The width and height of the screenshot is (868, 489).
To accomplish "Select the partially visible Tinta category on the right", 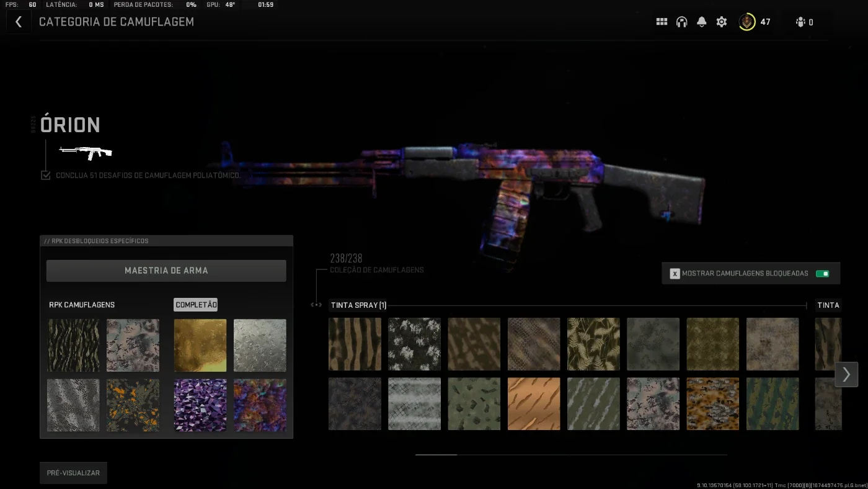I will [x=828, y=305].
